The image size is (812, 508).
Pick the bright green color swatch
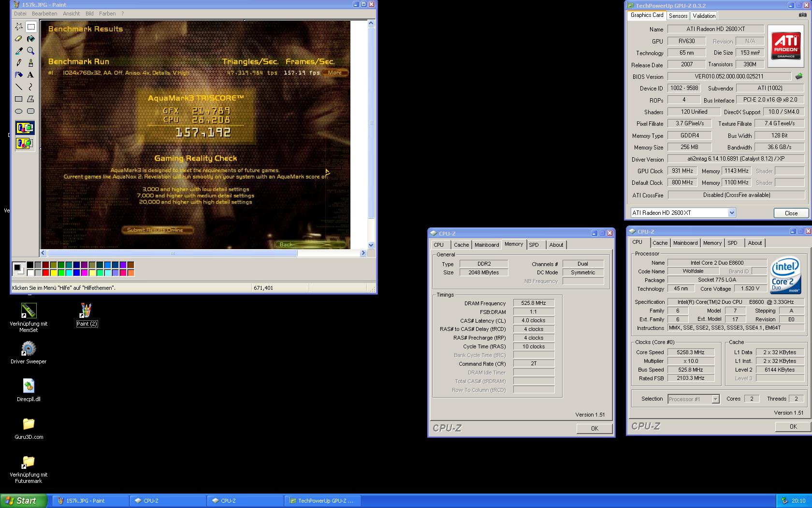(61, 273)
